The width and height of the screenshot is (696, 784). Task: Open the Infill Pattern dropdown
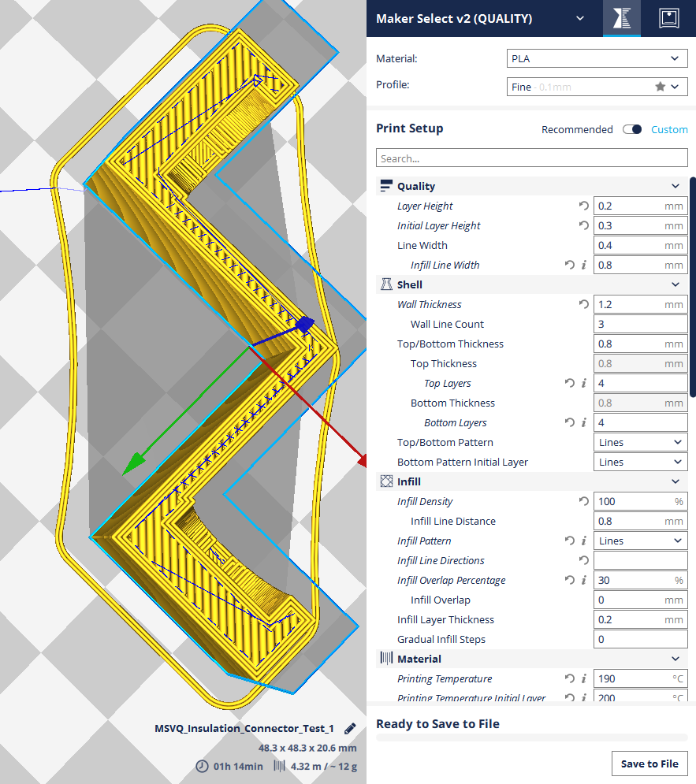tap(640, 541)
